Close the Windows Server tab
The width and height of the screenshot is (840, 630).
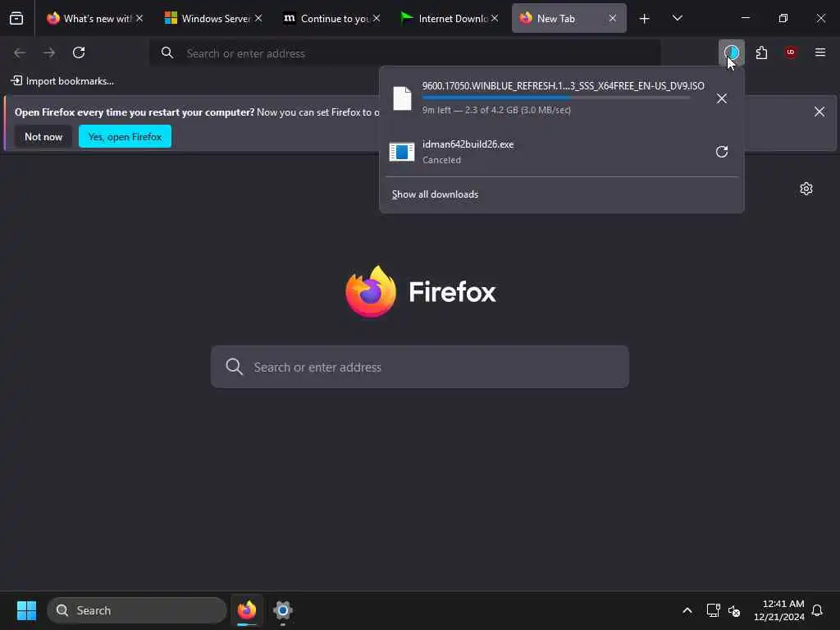coord(258,18)
